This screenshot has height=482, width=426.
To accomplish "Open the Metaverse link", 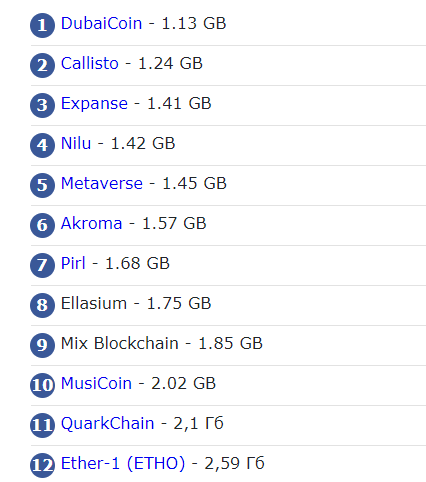I will click(x=102, y=183).
